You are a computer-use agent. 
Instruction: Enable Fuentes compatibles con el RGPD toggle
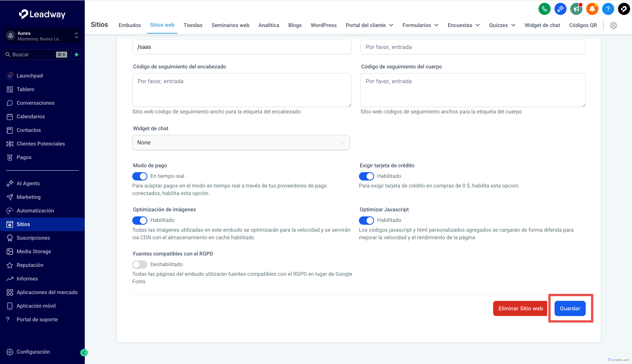coord(140,265)
